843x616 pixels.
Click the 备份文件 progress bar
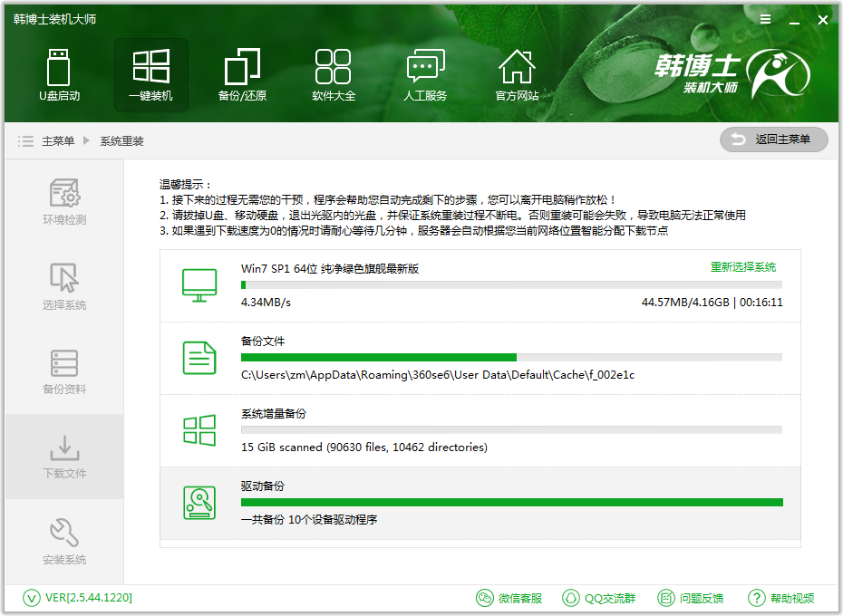pos(511,358)
